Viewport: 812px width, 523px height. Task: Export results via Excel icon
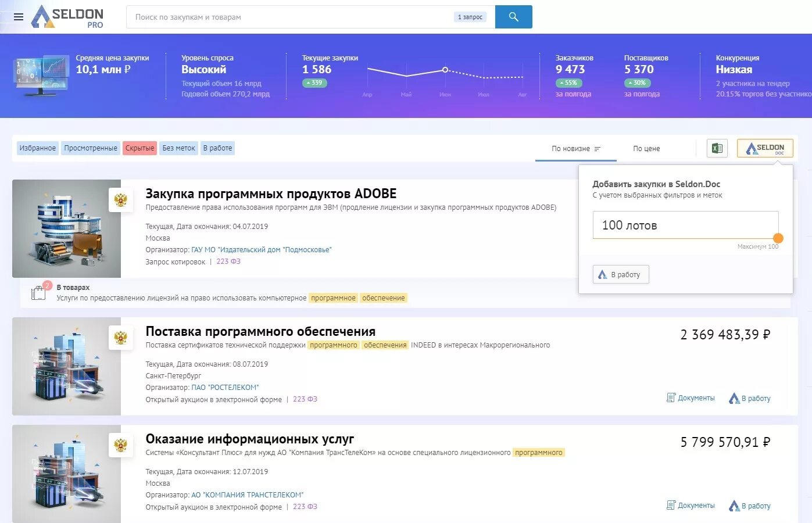pyautogui.click(x=717, y=148)
